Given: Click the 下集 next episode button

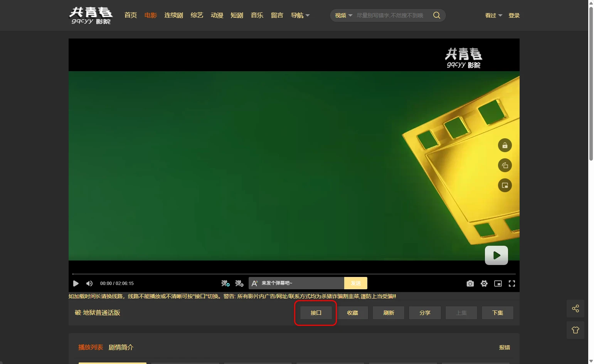Looking at the screenshot, I should point(498,313).
